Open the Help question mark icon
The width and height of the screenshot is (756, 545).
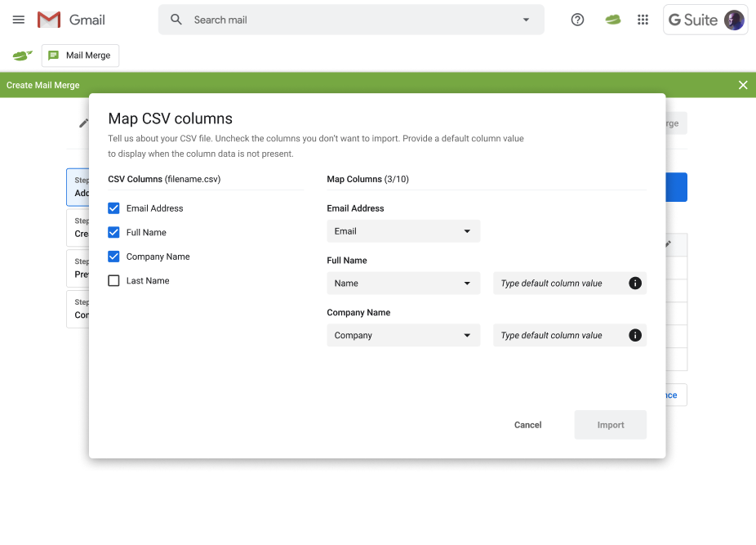(x=577, y=20)
